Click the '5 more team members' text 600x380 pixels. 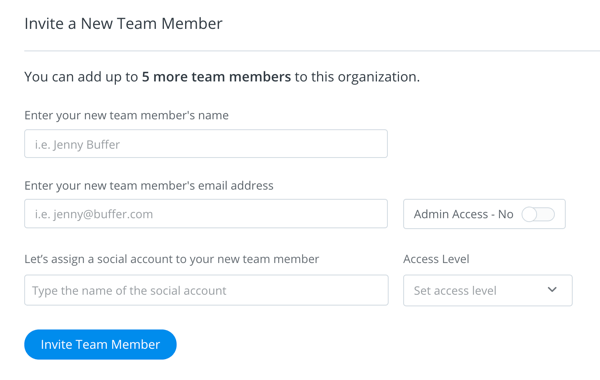(x=216, y=77)
